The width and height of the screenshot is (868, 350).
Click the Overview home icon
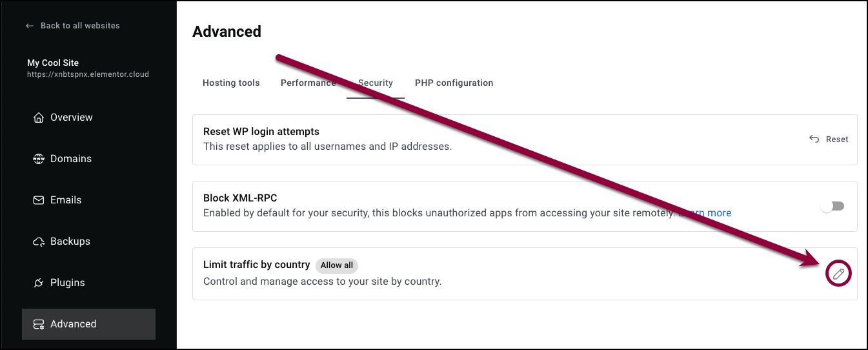(x=38, y=118)
